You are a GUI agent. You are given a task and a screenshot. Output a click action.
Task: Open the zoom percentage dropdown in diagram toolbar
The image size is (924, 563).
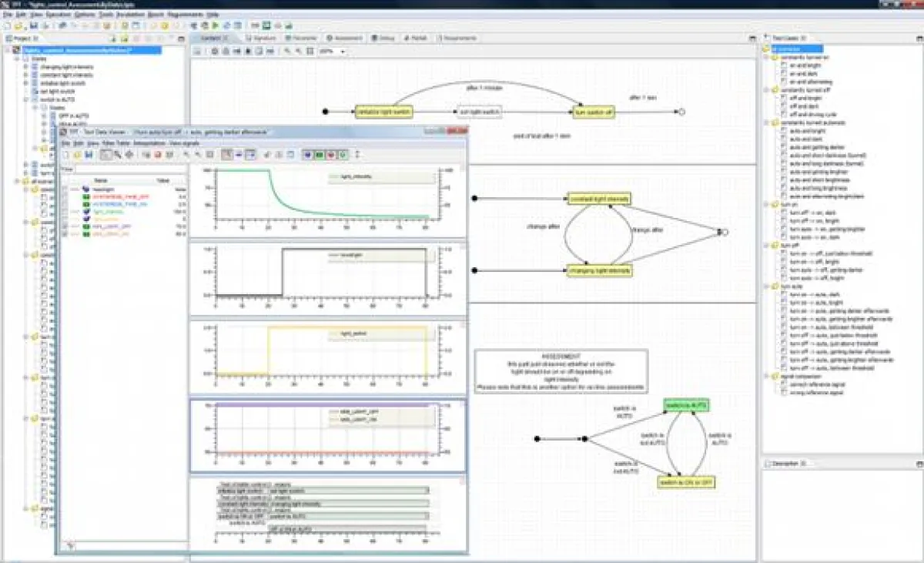tap(343, 52)
